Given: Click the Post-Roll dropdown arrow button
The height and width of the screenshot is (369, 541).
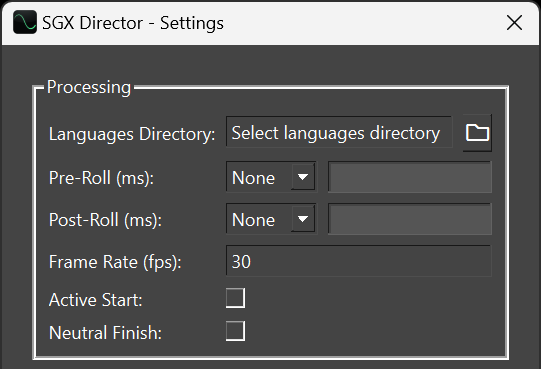Looking at the screenshot, I should tap(303, 219).
